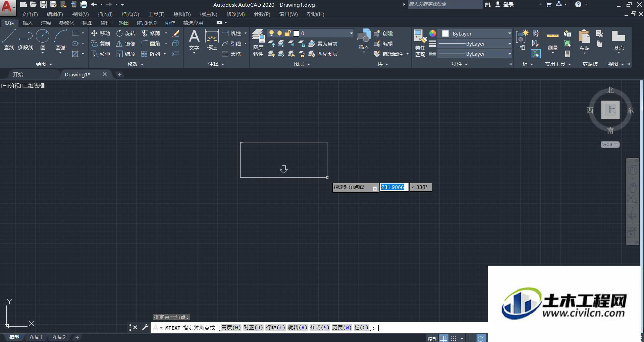Click the Trim (修剪) tool
Viewport: 644px width, 342px height.
pyautogui.click(x=151, y=33)
